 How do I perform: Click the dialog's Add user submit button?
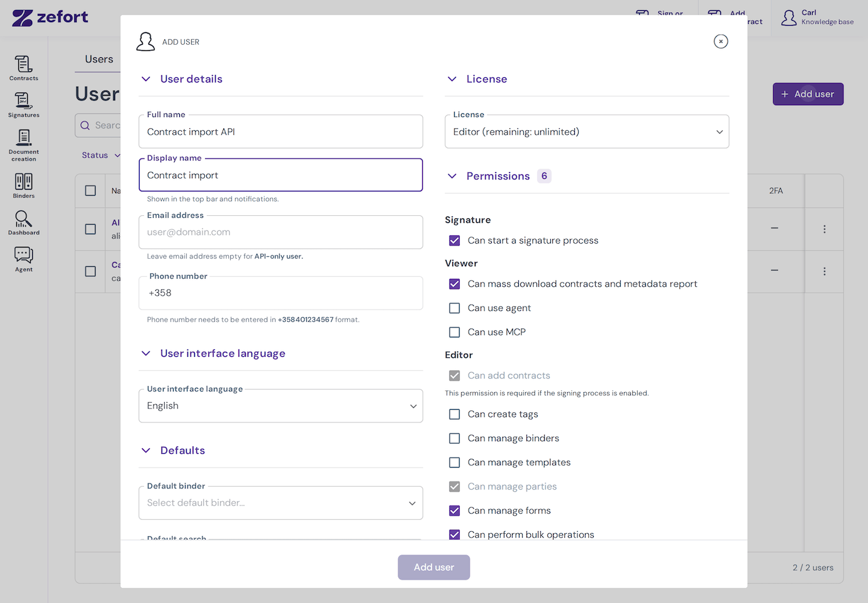point(434,567)
